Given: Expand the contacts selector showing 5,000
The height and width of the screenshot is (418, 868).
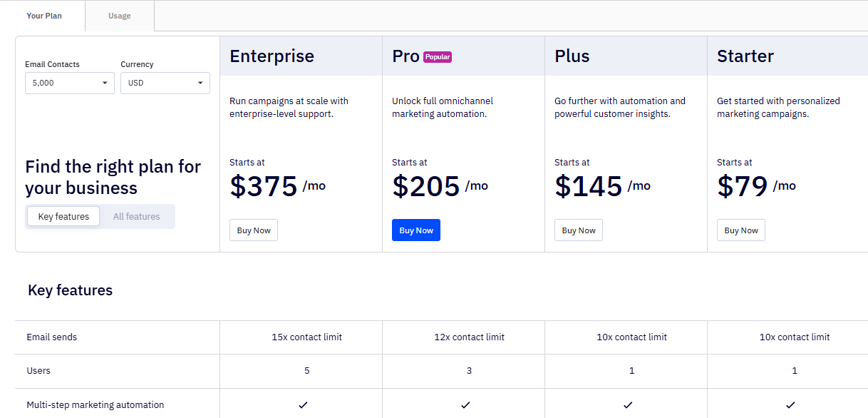Looking at the screenshot, I should pos(69,83).
